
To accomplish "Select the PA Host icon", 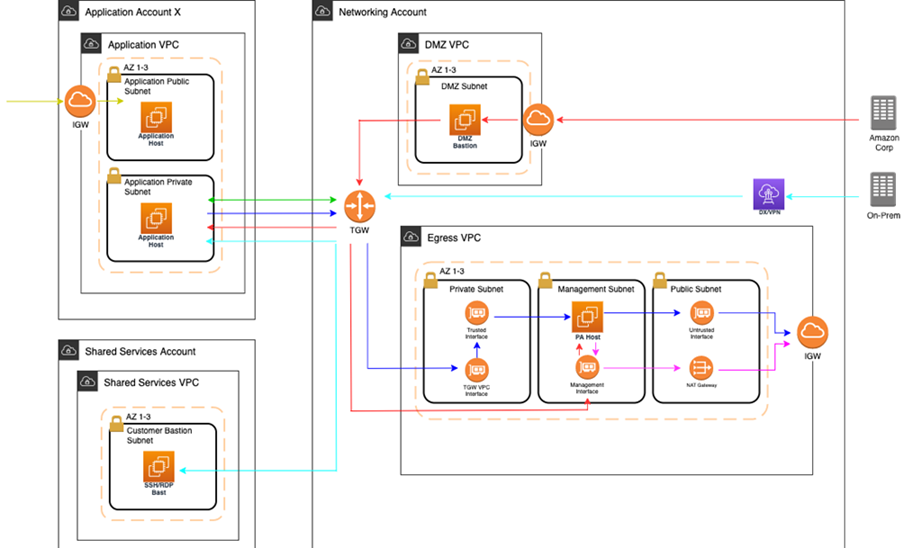I will [586, 318].
